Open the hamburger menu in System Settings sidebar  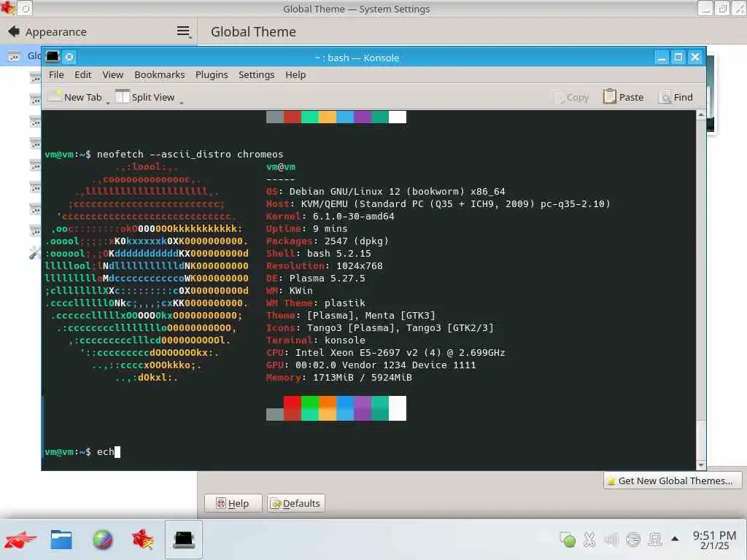point(183,31)
